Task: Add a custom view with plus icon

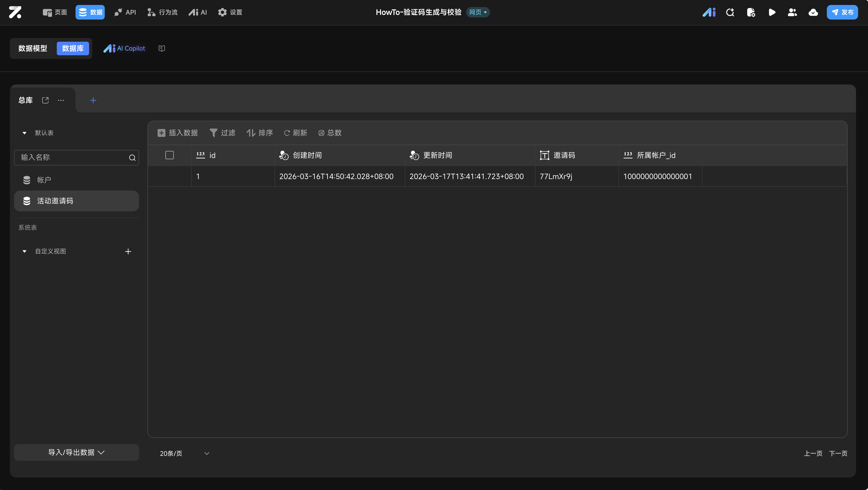Action: point(128,252)
